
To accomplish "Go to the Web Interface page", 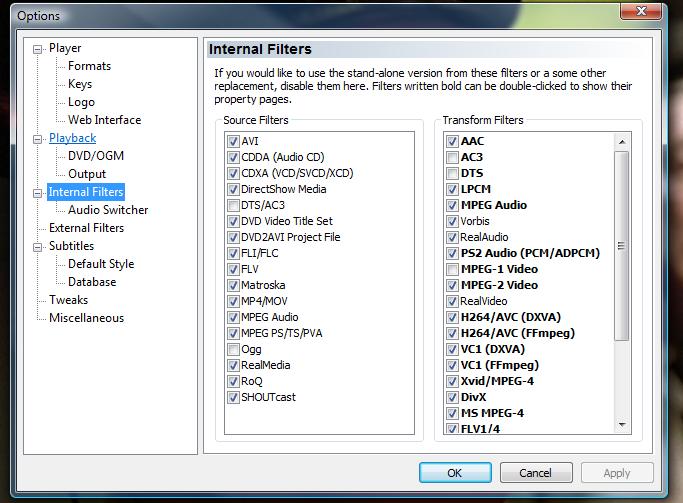I will click(104, 120).
